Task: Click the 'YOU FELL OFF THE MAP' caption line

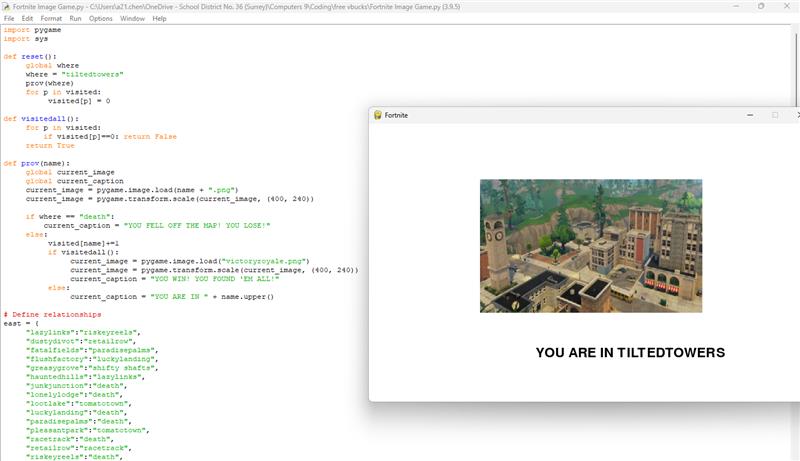Action: (157, 225)
